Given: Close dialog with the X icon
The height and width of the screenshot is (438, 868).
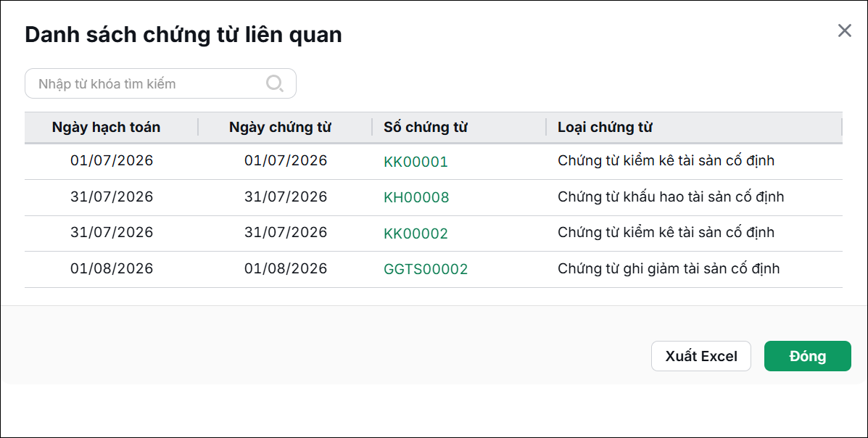Looking at the screenshot, I should click(x=844, y=30).
